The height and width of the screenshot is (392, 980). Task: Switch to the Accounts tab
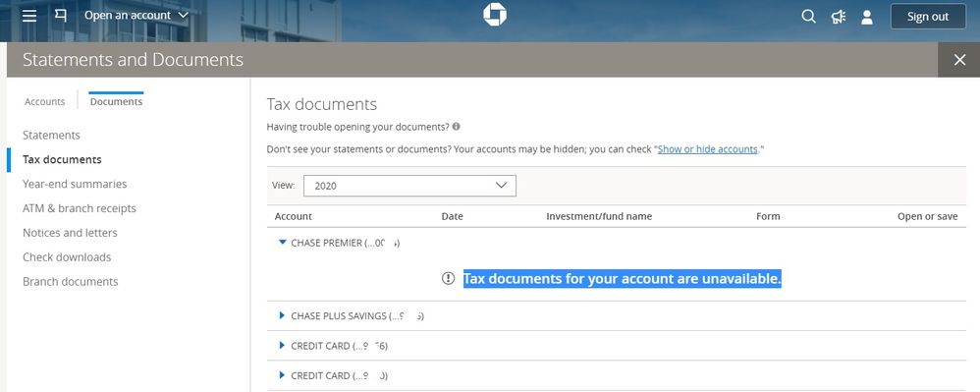[44, 101]
